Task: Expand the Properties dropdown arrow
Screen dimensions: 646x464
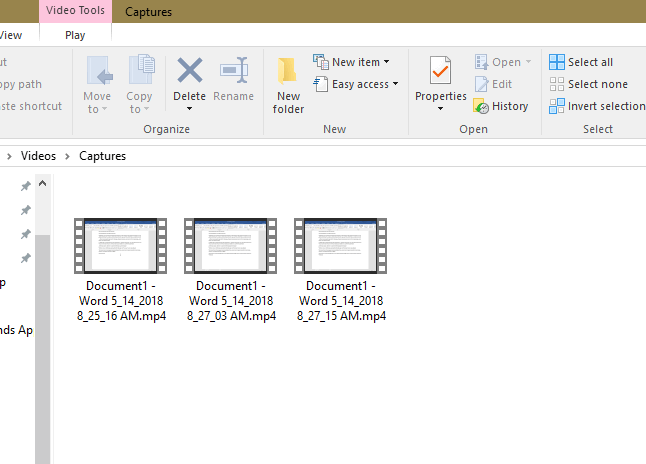Action: pos(440,109)
